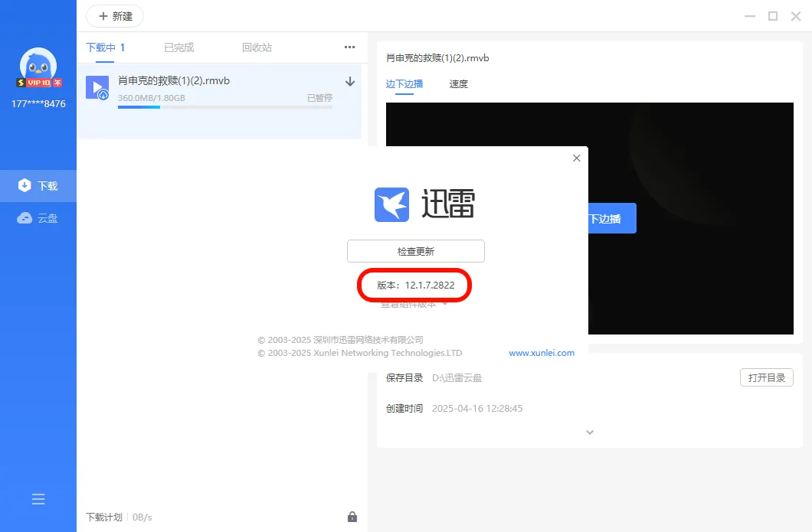Click the blue 边下边播 play button
Image resolution: width=812 pixels, height=532 pixels.
pos(612,218)
